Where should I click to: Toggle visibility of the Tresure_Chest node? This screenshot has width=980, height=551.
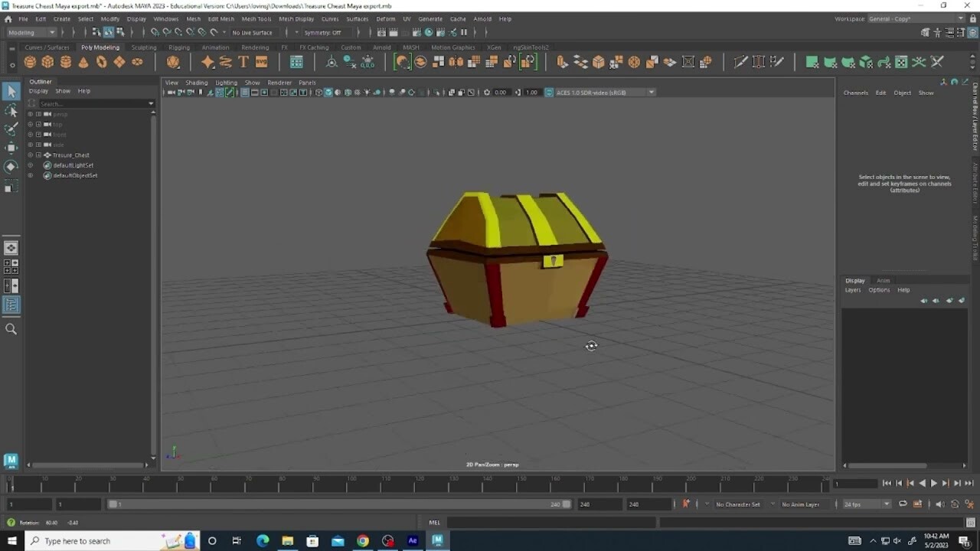click(30, 155)
